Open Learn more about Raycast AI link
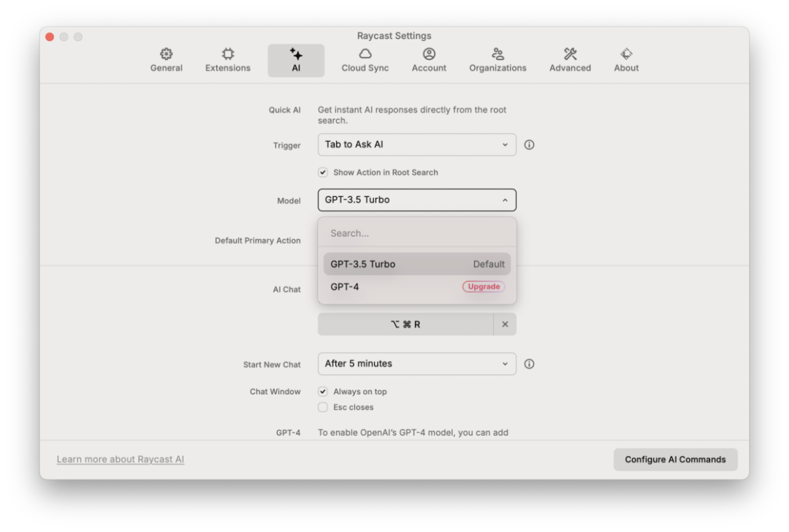Viewport: 789px width, 532px height. [121, 459]
